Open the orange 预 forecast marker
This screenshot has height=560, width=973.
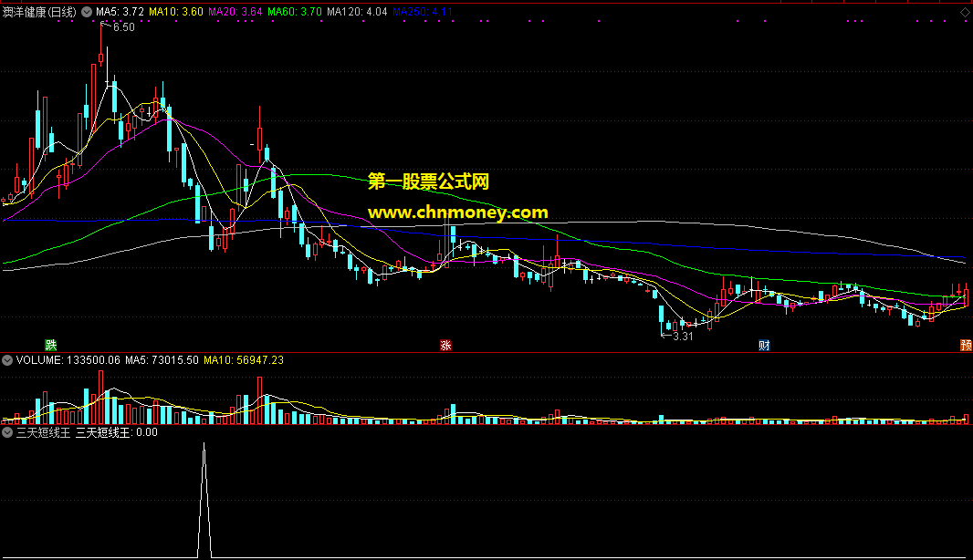[967, 346]
